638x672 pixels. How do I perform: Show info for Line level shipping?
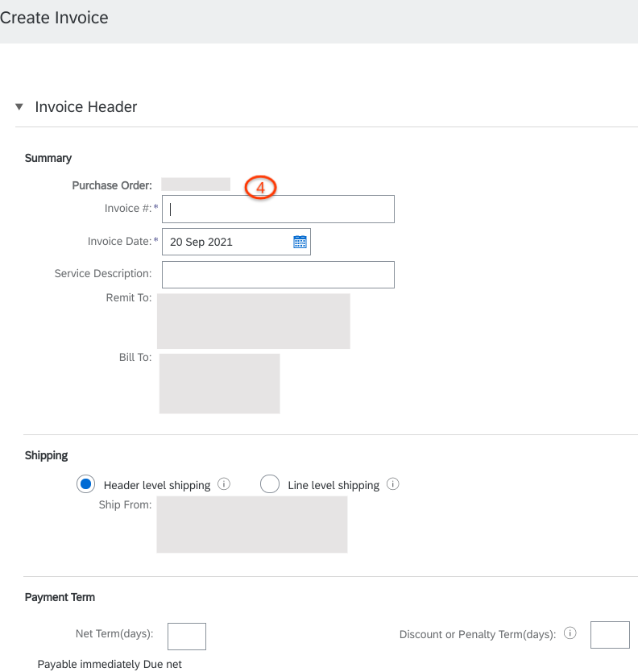coord(393,484)
